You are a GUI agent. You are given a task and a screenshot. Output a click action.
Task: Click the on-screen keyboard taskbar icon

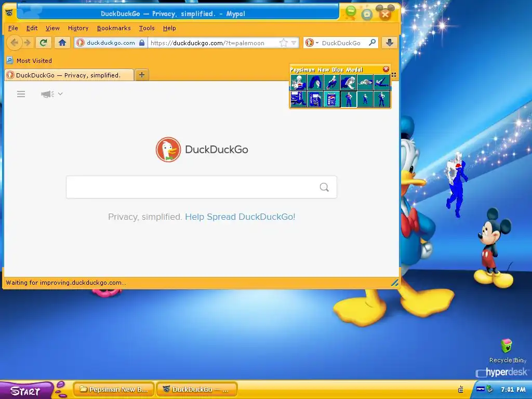461,389
